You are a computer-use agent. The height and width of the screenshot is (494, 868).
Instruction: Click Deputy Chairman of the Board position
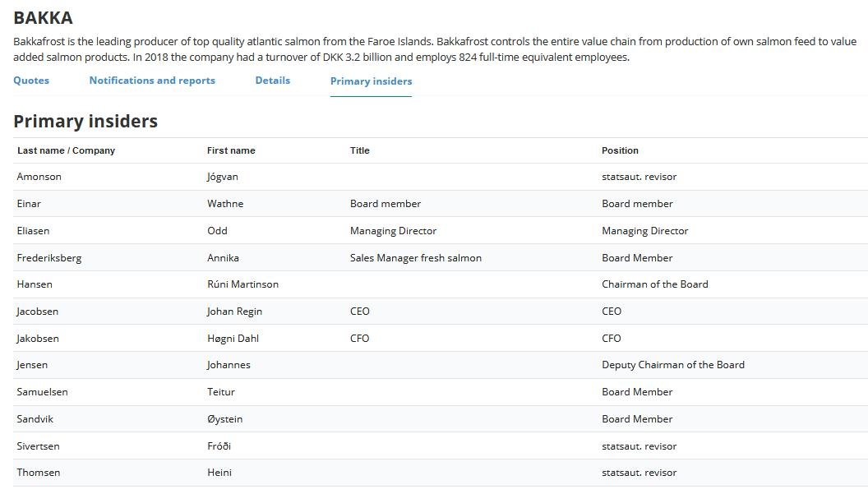coord(672,365)
